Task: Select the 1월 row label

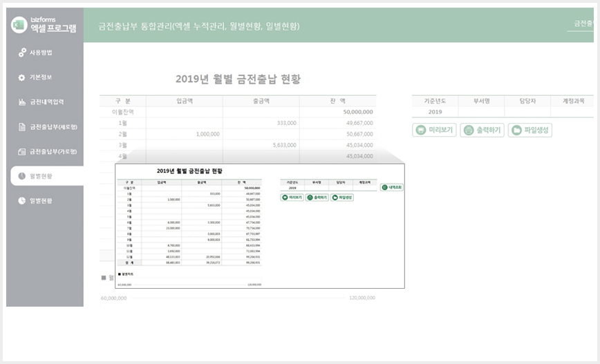Action: (123, 123)
